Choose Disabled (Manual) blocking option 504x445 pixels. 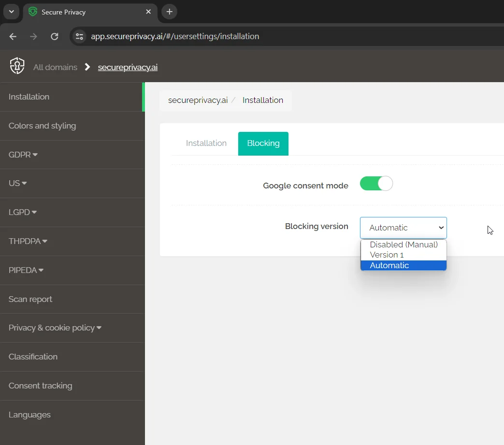tap(403, 244)
